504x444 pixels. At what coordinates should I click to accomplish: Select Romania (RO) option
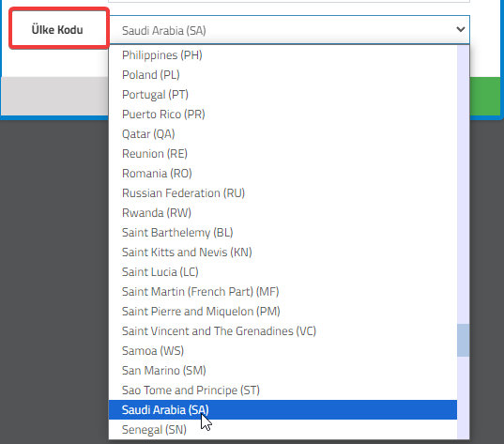[x=283, y=174]
